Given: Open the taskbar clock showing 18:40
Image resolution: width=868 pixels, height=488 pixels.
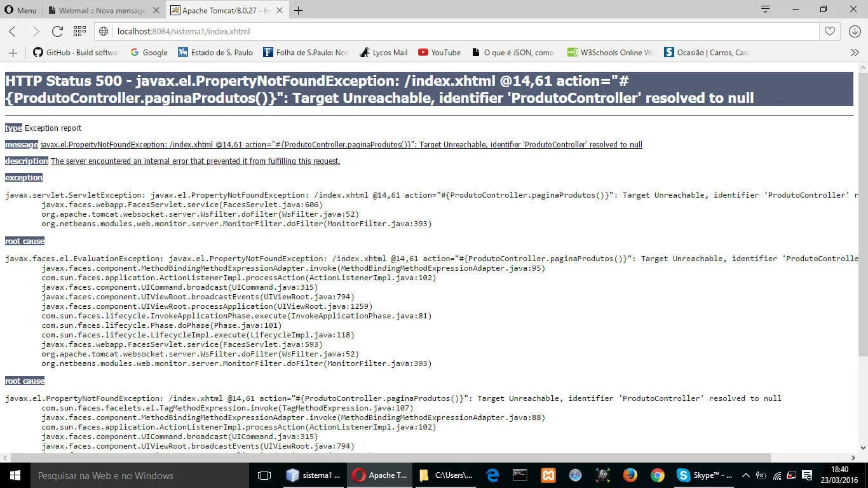Looking at the screenshot, I should pos(839,475).
